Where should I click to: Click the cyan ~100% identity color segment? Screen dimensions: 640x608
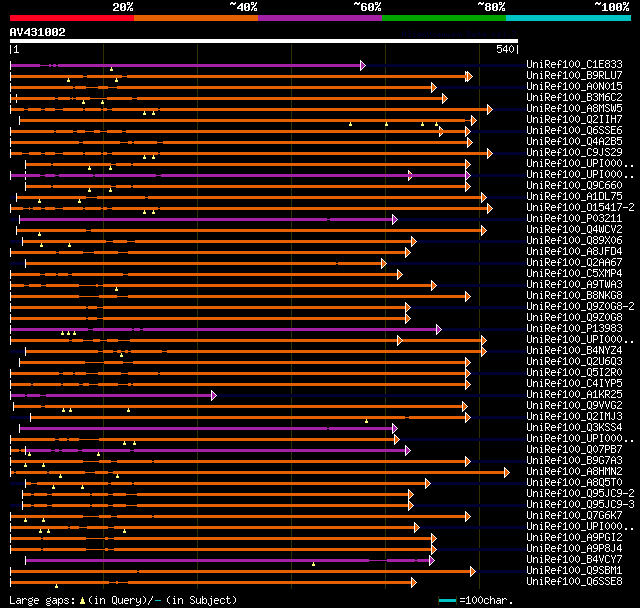(x=569, y=18)
